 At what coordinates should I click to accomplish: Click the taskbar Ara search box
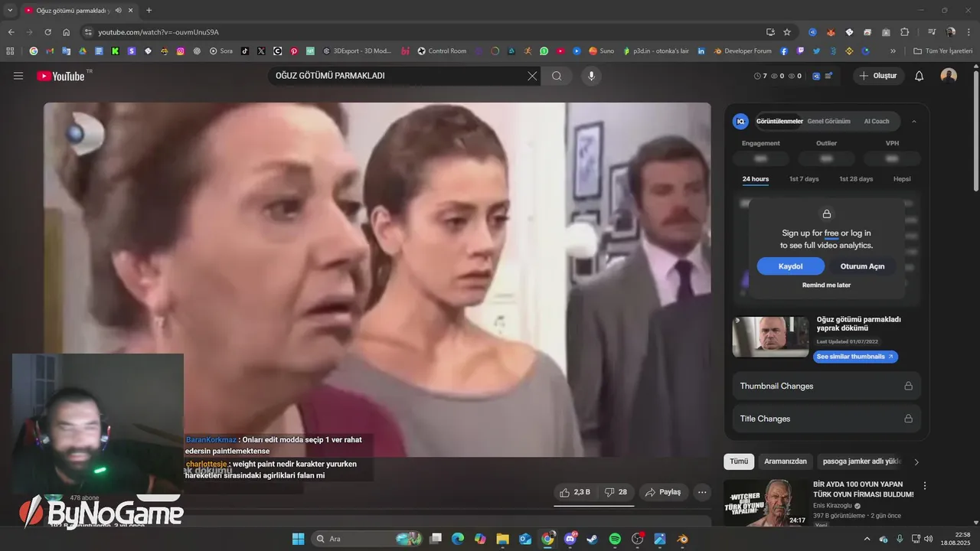click(366, 539)
